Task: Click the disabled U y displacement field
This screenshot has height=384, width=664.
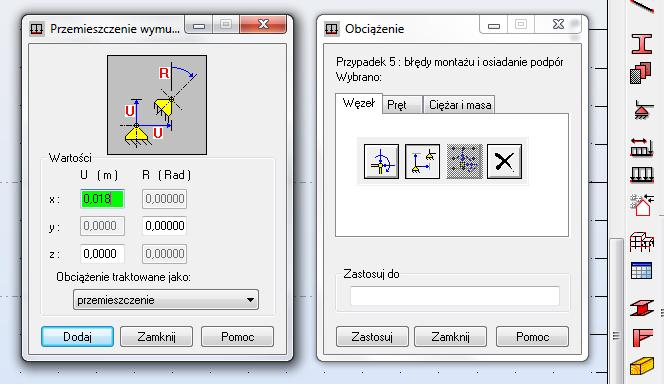Action: pyautogui.click(x=102, y=226)
